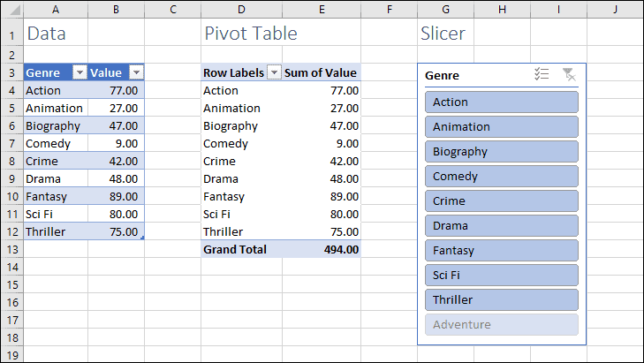644x363 pixels.
Task: Expand the Row Labels filter dropdown
Action: click(274, 72)
